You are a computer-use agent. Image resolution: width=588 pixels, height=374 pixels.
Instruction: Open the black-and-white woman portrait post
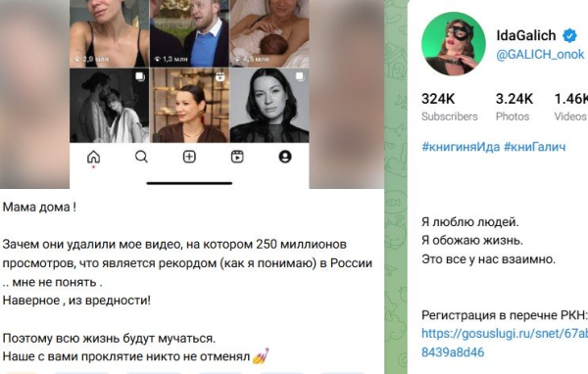pyautogui.click(x=269, y=106)
